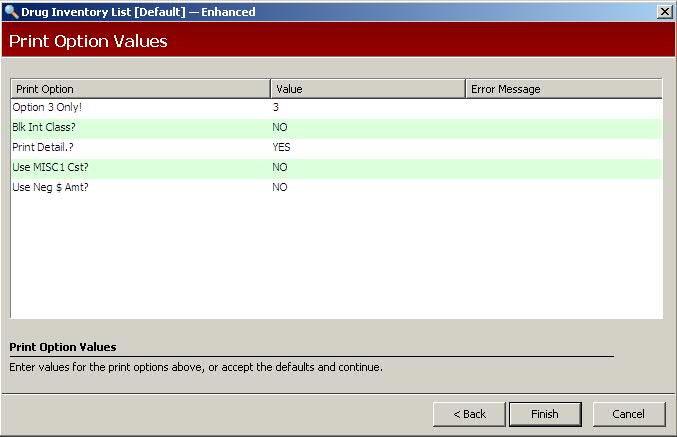
Task: Click the Value column header
Action: point(368,89)
